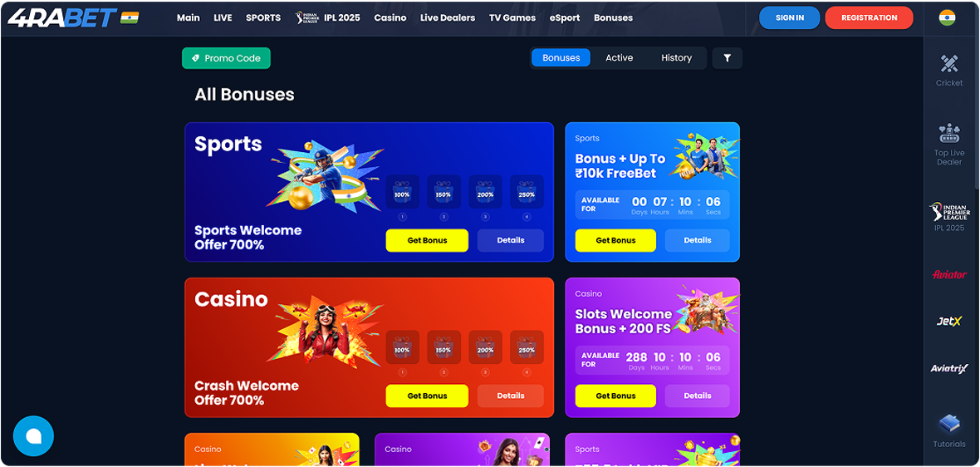Open the India flag language selector
The height and width of the screenshot is (467, 980).
[947, 17]
